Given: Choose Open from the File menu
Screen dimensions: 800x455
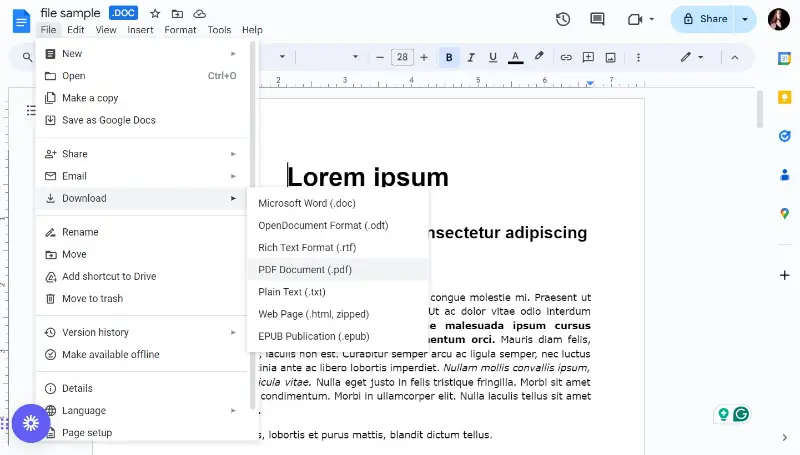Looking at the screenshot, I should (143, 76).
